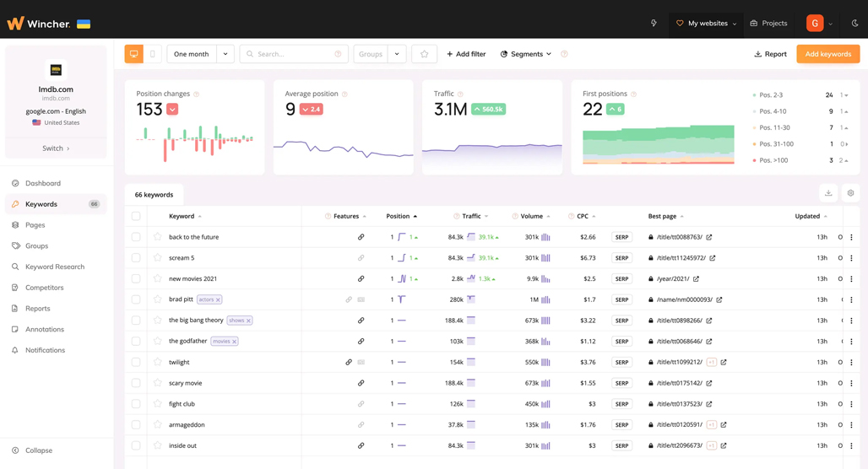Open table settings gear icon
Screen dimensions: 868x469
pos(850,193)
